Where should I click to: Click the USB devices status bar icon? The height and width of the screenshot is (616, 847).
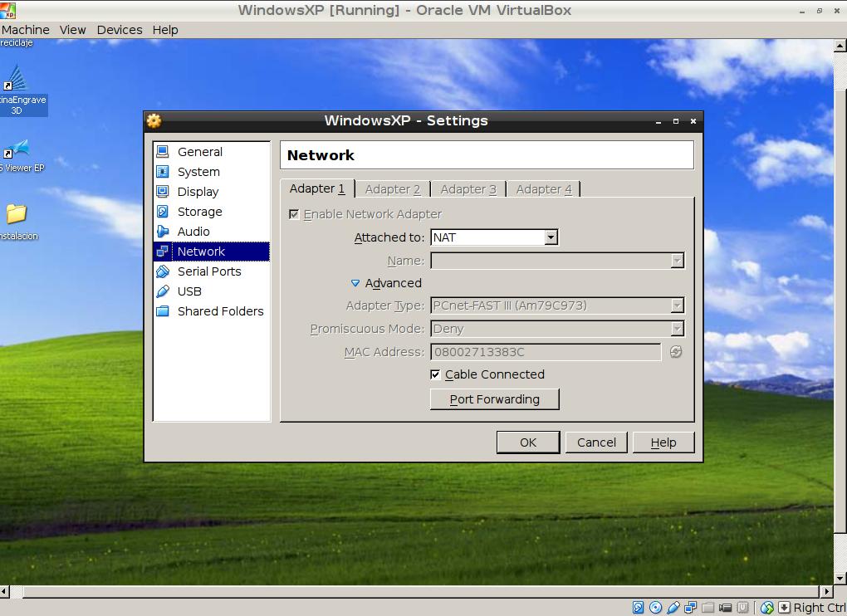click(673, 608)
